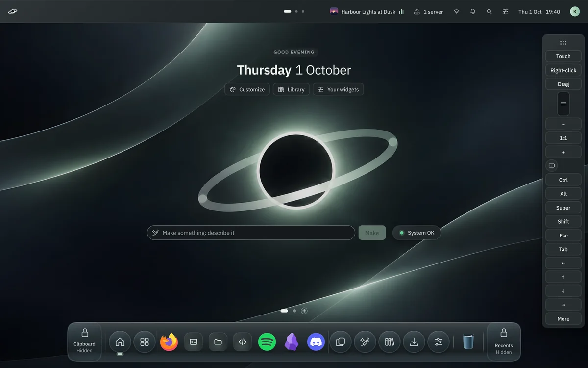Unlock the hidden Clipboard panel
Image resolution: width=588 pixels, height=368 pixels.
click(85, 342)
